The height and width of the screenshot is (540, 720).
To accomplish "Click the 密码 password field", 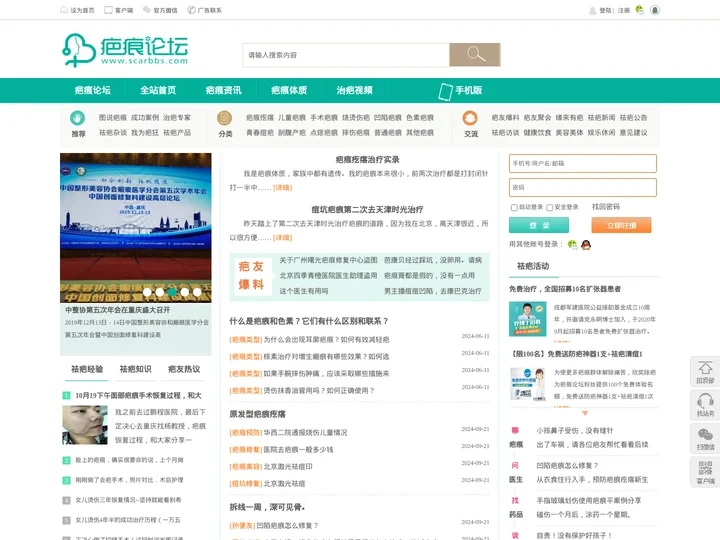I will click(583, 187).
